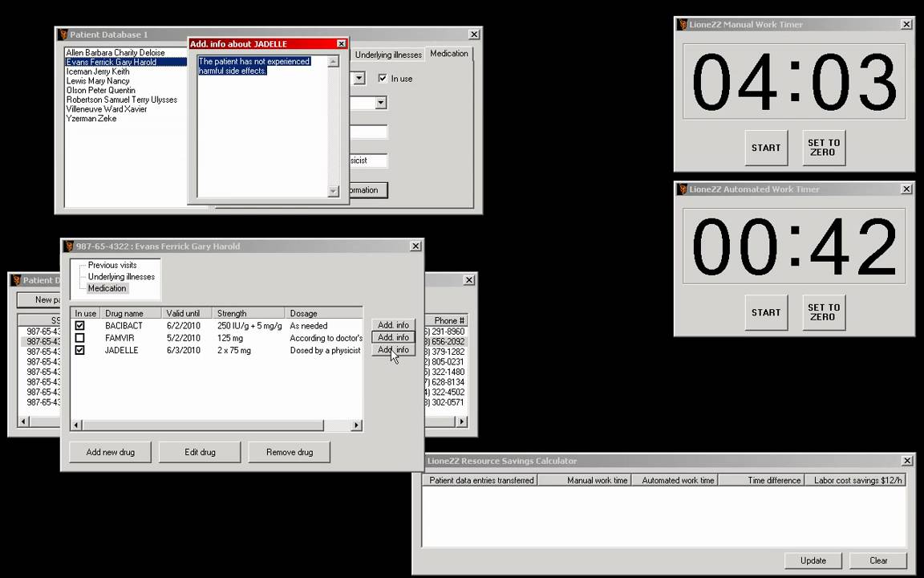The image size is (924, 578).
Task: Select Previous visits in the tree
Action: [112, 266]
